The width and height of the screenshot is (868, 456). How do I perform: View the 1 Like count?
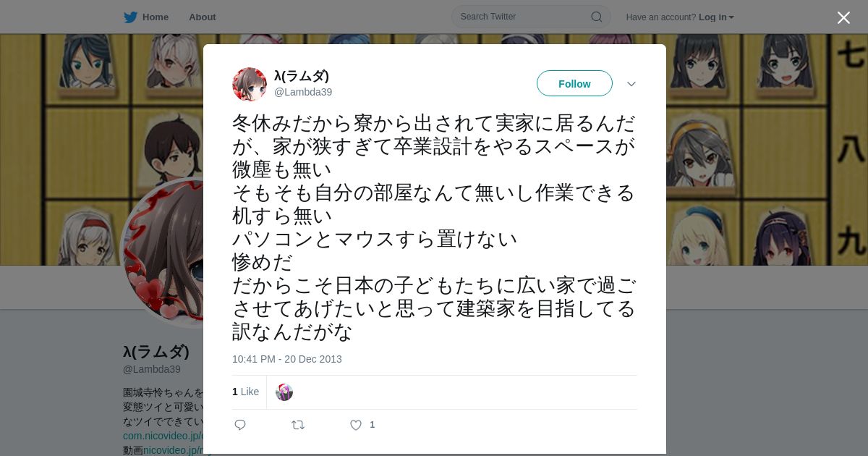[x=245, y=392]
